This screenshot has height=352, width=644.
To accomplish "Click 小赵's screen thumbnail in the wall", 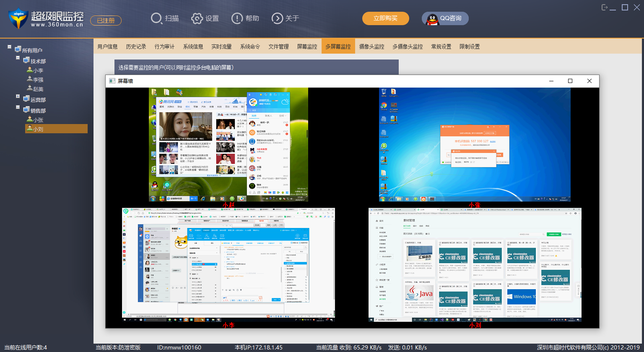I will 229,145.
